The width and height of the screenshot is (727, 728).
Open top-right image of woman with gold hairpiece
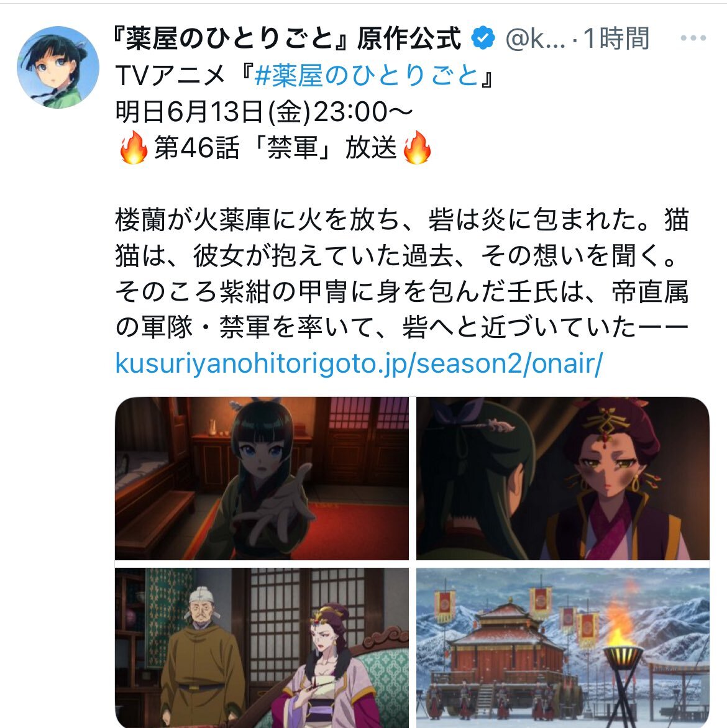pos(563,478)
